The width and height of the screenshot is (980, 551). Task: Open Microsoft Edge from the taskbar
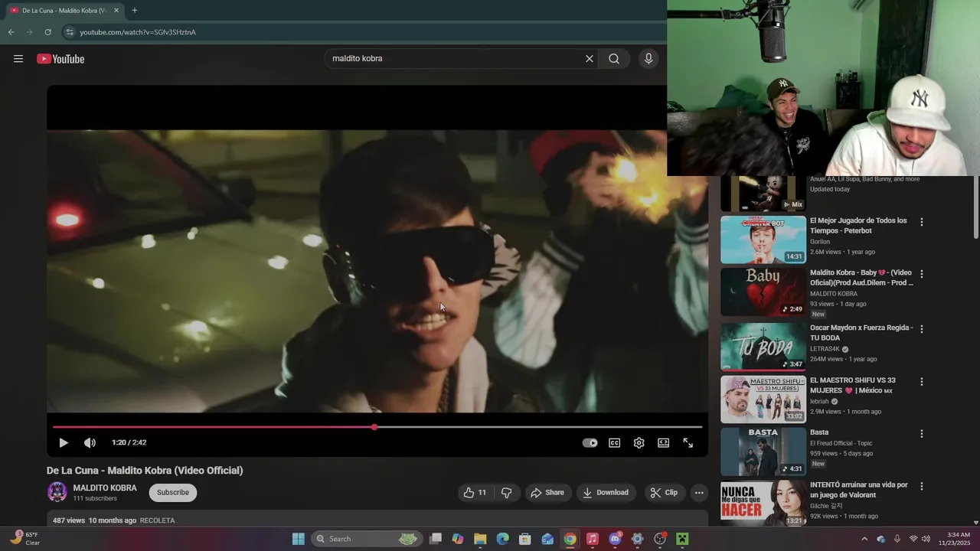tap(502, 539)
